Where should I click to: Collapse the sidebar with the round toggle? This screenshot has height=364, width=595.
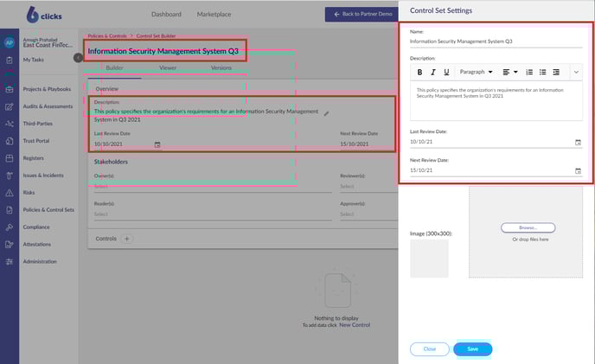(x=78, y=58)
